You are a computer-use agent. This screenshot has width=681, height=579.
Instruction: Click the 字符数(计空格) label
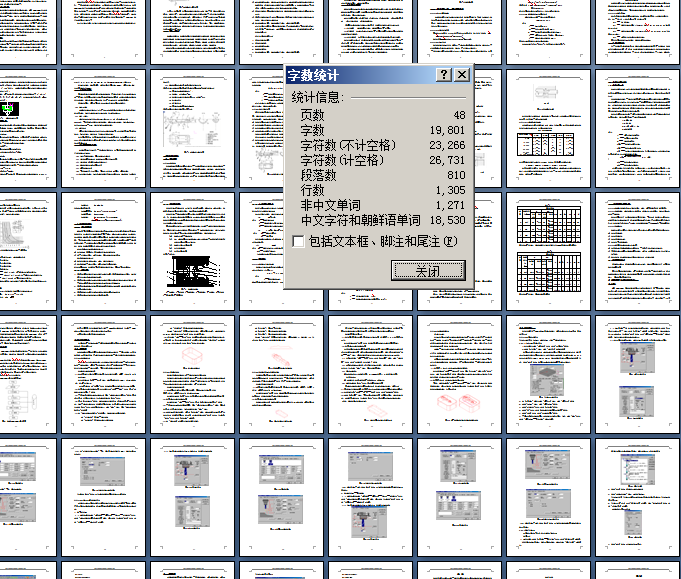(x=342, y=160)
